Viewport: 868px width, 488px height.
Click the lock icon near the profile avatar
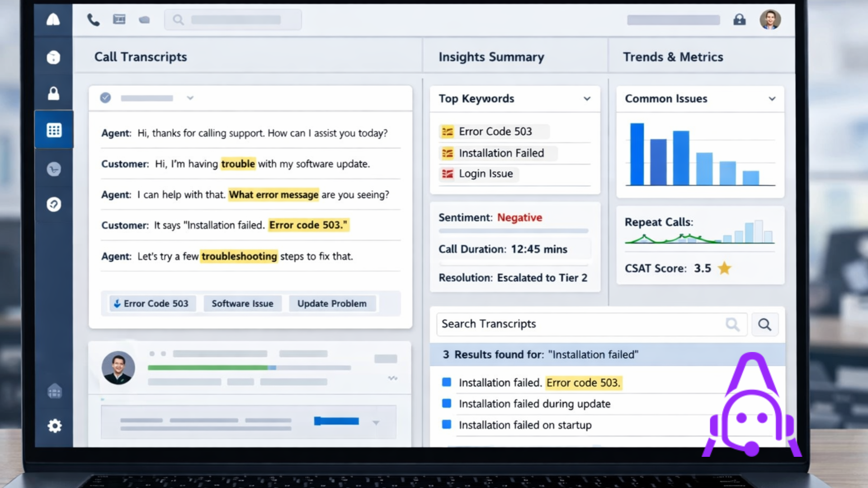(x=740, y=20)
